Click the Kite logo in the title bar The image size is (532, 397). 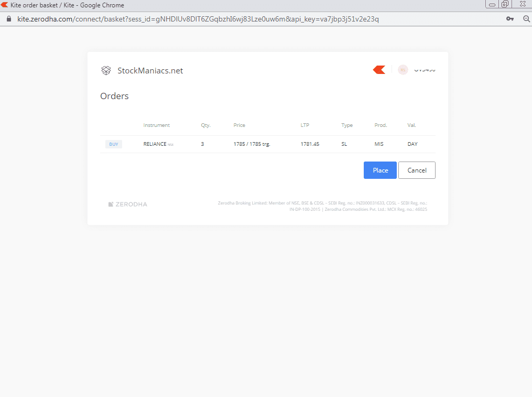(4, 5)
